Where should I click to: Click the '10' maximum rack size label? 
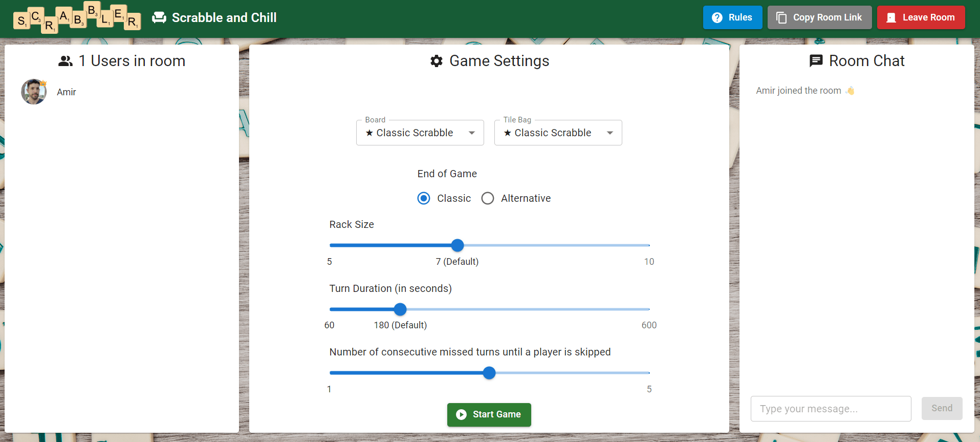point(649,262)
